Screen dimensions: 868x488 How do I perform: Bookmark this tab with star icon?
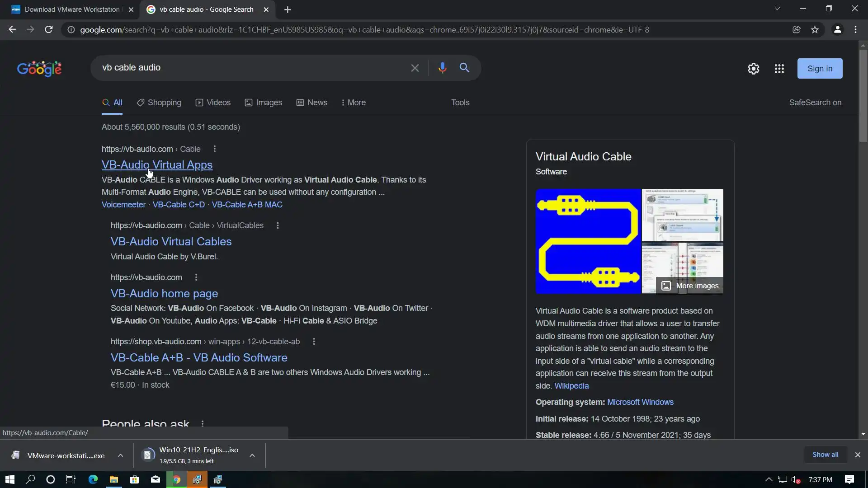815,30
